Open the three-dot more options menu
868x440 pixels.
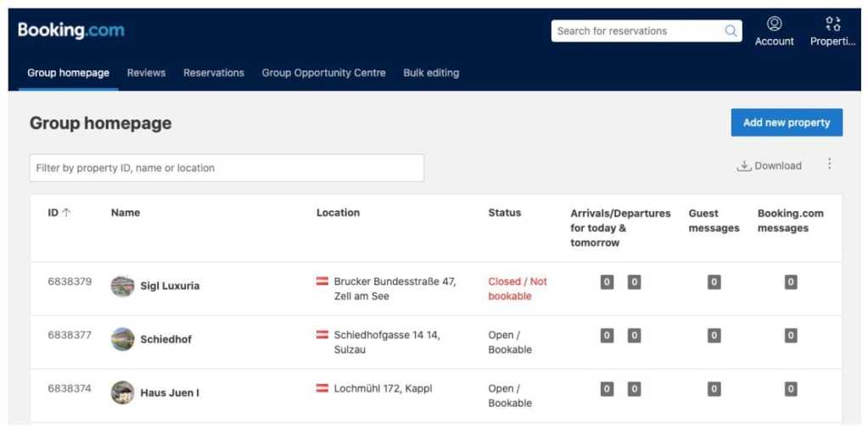tap(829, 164)
